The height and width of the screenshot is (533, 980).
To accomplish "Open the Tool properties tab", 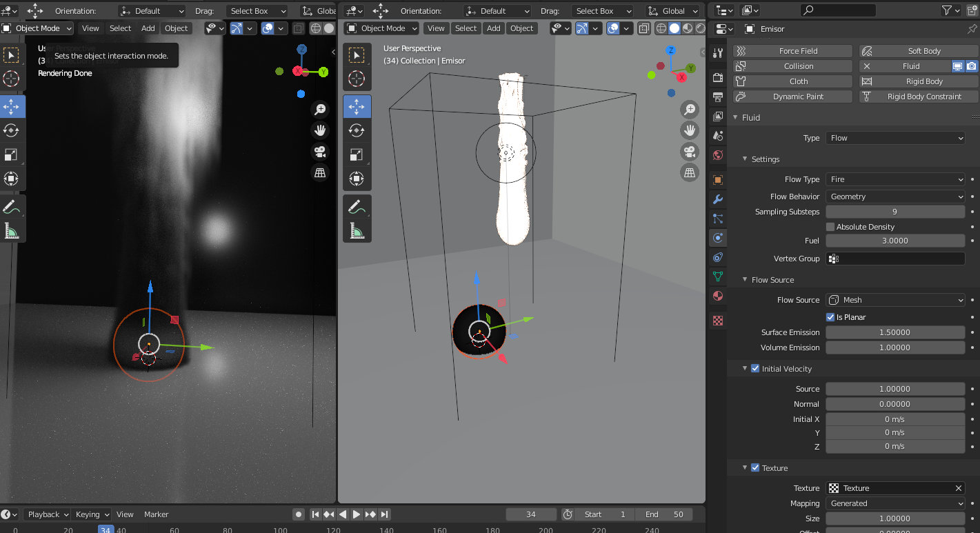I will point(718,53).
